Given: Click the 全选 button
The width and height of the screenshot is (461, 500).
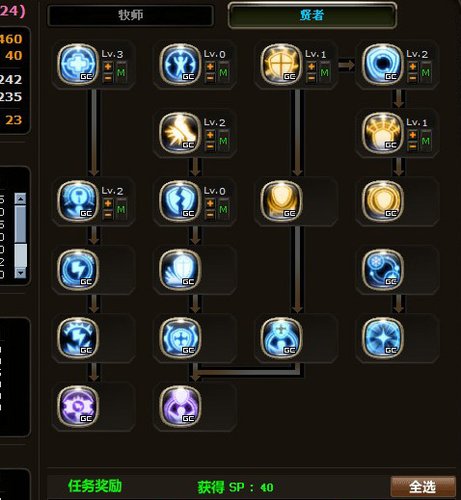Looking at the screenshot, I should click(423, 487).
